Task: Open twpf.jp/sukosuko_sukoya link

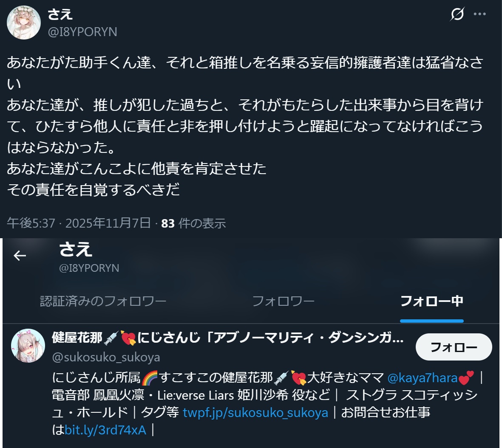Action: [255, 412]
